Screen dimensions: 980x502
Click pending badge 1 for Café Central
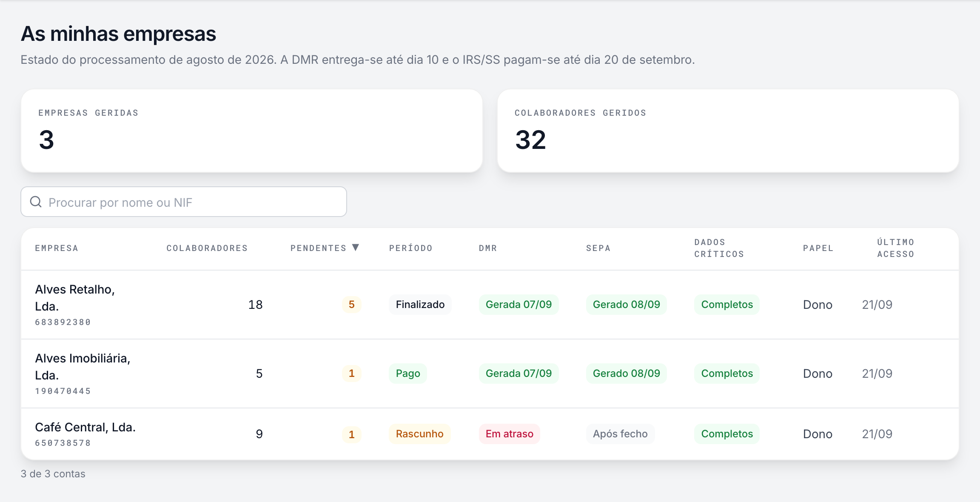tap(352, 434)
